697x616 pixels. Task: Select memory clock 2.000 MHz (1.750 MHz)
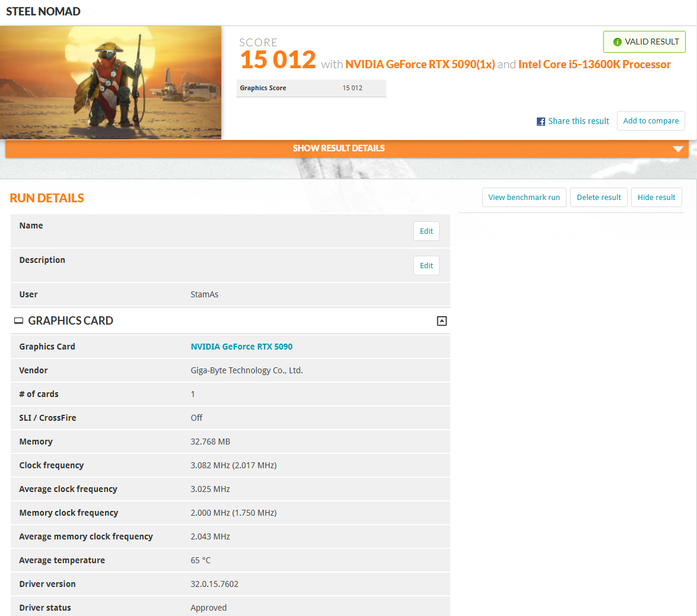click(x=233, y=513)
